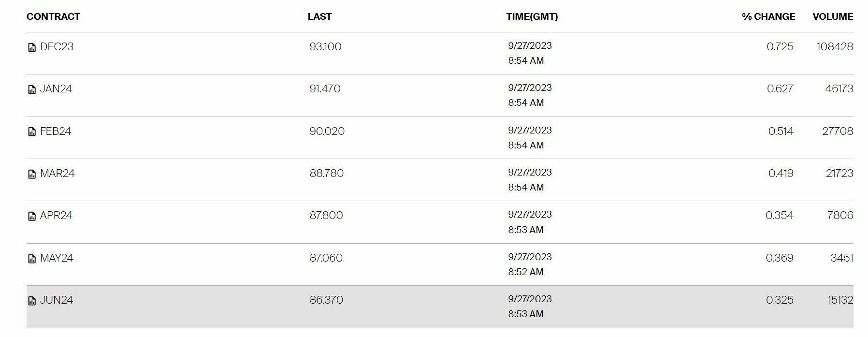Open the JUN24 row chart icon
Image resolution: width=868 pixels, height=337 pixels.
pos(32,301)
